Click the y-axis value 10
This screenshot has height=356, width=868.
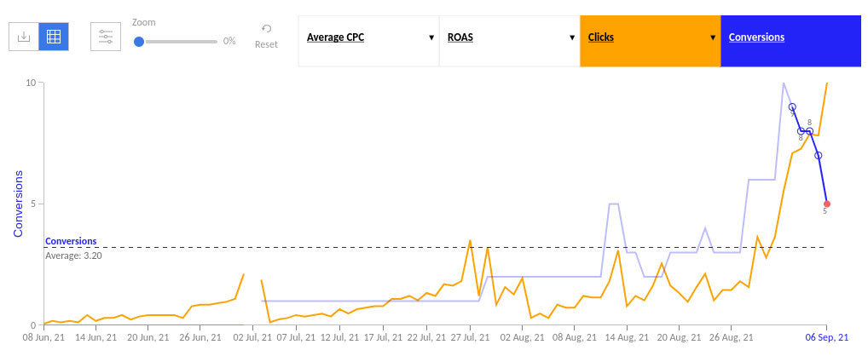click(32, 83)
